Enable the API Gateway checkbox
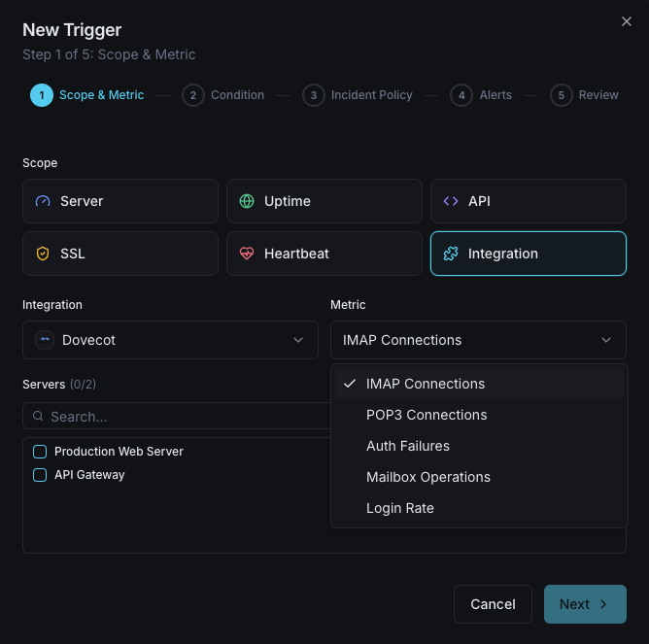 (40, 475)
